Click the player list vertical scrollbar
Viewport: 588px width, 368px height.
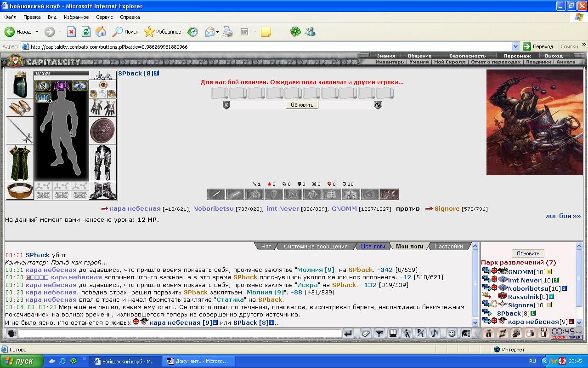(579, 285)
